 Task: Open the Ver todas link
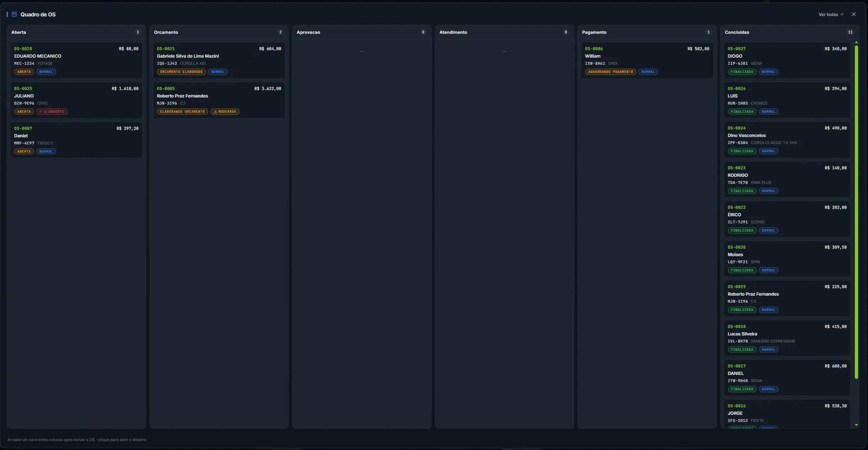click(x=831, y=15)
